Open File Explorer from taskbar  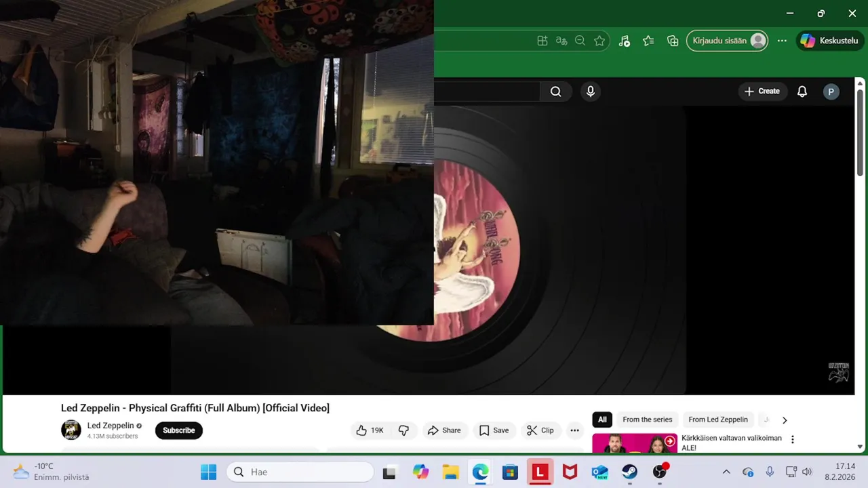[x=450, y=472]
